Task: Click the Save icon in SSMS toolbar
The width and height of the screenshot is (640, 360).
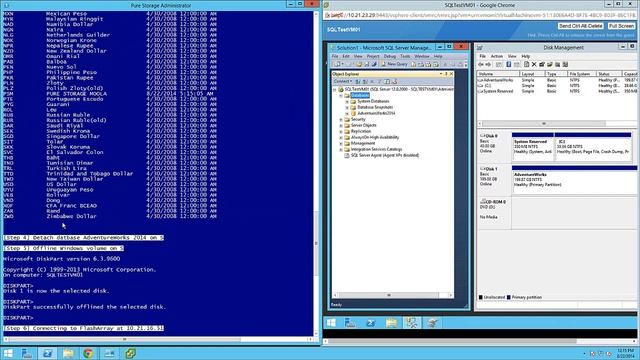Action: pyautogui.click(x=366, y=64)
